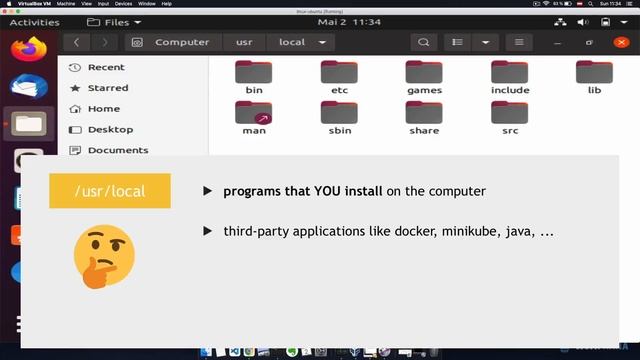The width and height of the screenshot is (640, 360).
Task: Open the Devices menu in VirtualBox
Action: pyautogui.click(x=123, y=4)
